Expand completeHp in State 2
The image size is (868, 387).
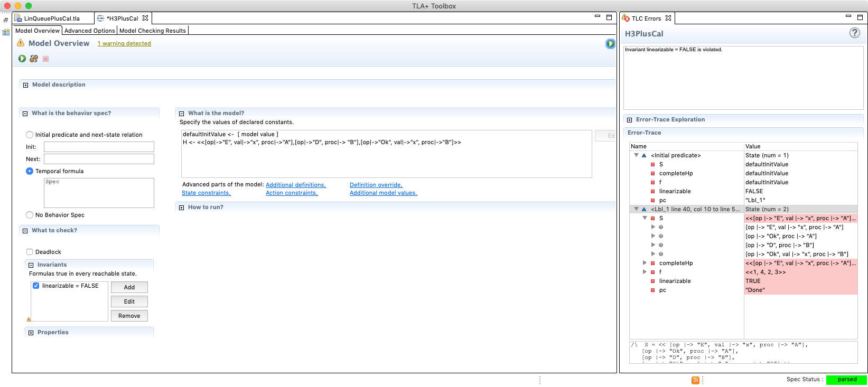645,263
